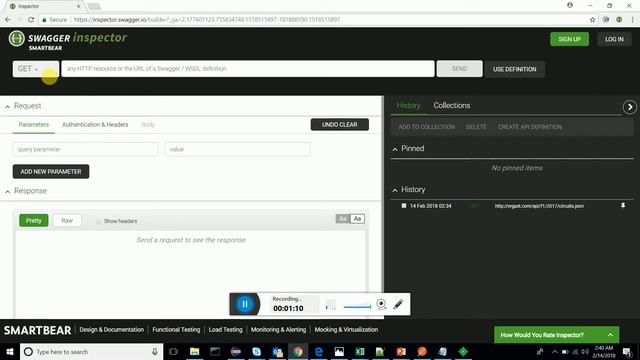Click the SIGN UP button
Screen dimensions: 640x360
[569, 39]
